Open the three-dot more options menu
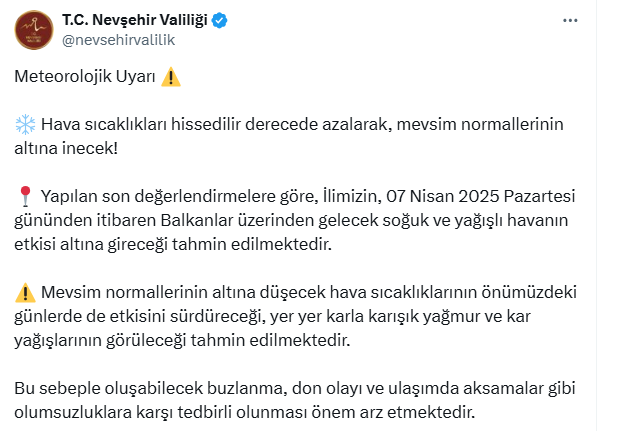 (x=570, y=20)
